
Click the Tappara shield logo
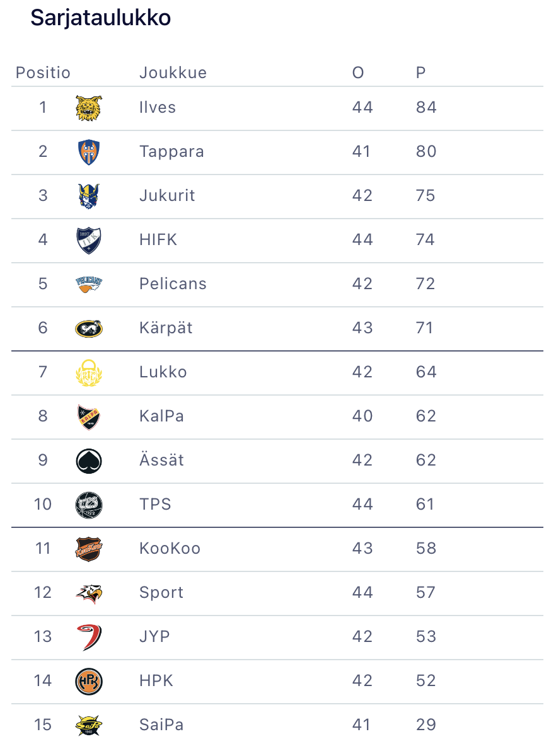(88, 152)
